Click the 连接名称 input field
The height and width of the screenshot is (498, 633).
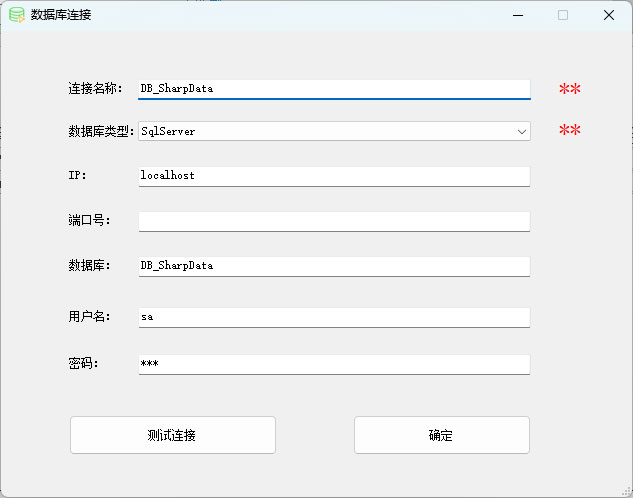(334, 88)
